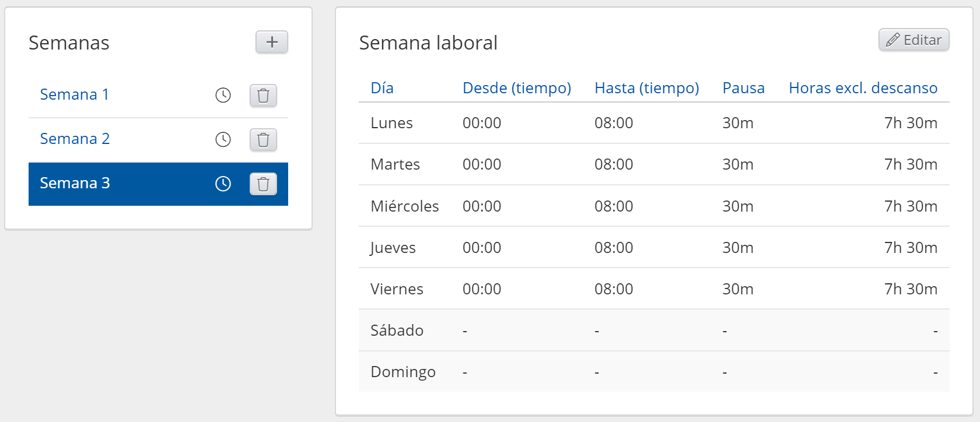Select Semana 2 in weeks list
Viewport: 980px width, 422px height.
click(75, 139)
